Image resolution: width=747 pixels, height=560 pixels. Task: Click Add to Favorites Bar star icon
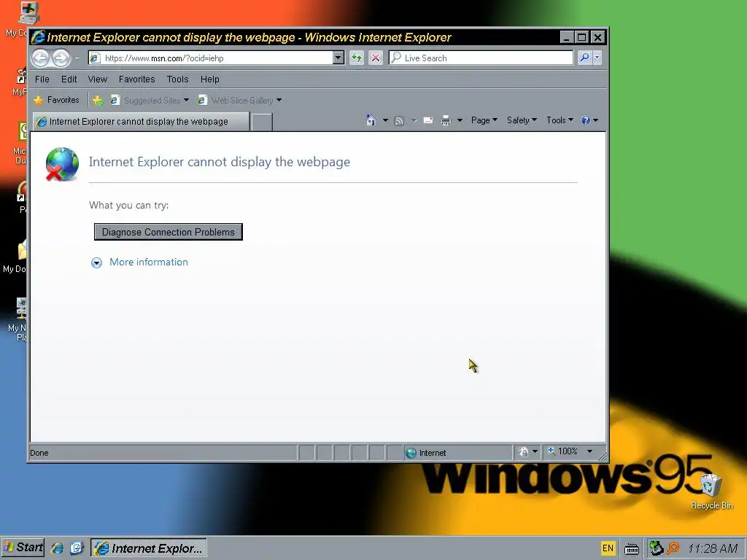pyautogui.click(x=98, y=101)
